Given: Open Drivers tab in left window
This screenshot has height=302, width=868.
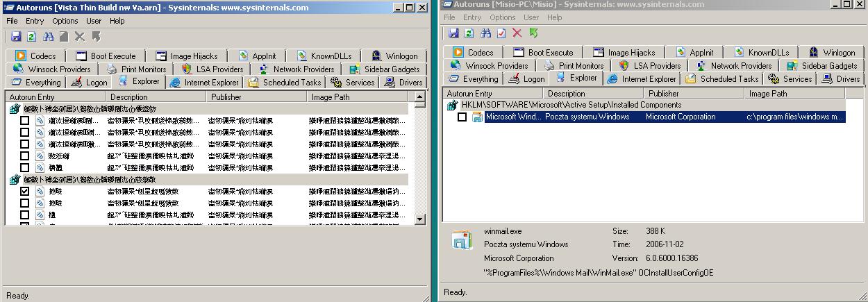Looking at the screenshot, I should 403,82.
